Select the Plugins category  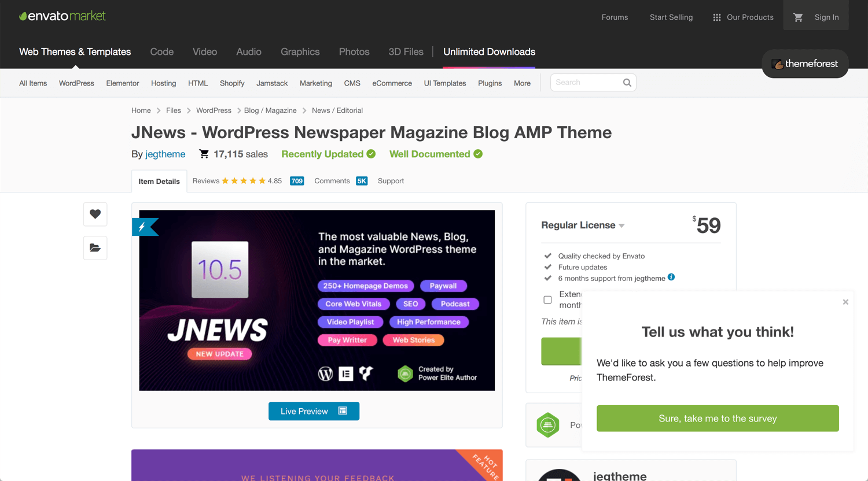tap(490, 83)
